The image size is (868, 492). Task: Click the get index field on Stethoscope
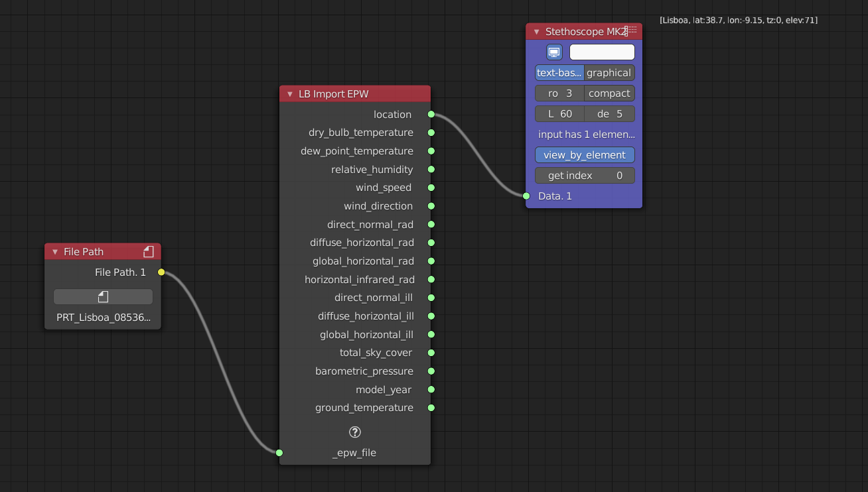(x=585, y=175)
